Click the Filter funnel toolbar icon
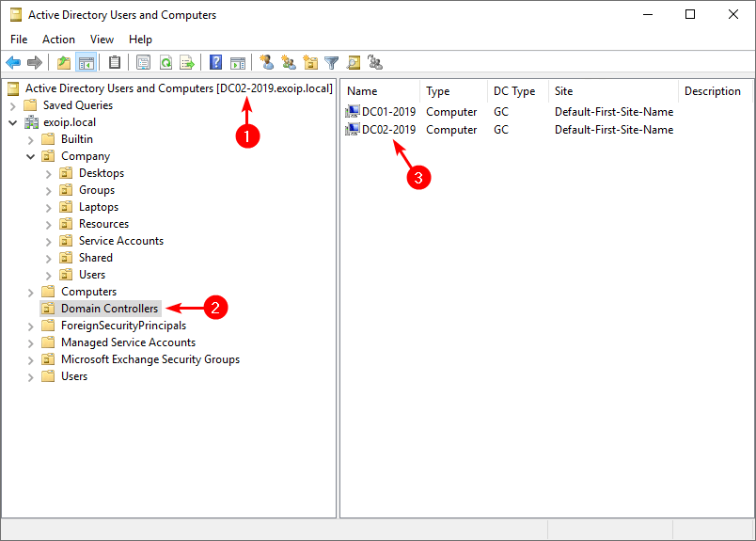This screenshot has width=756, height=541. click(332, 62)
